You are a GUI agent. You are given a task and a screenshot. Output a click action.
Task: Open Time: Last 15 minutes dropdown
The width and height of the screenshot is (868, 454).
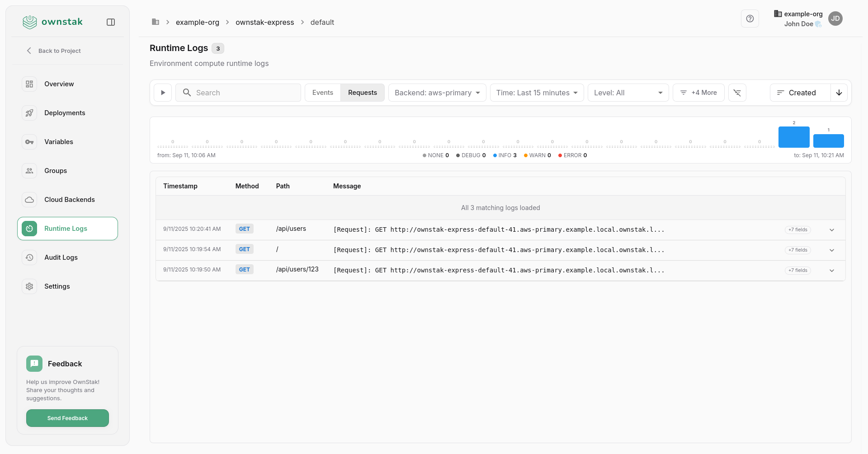[x=537, y=93]
